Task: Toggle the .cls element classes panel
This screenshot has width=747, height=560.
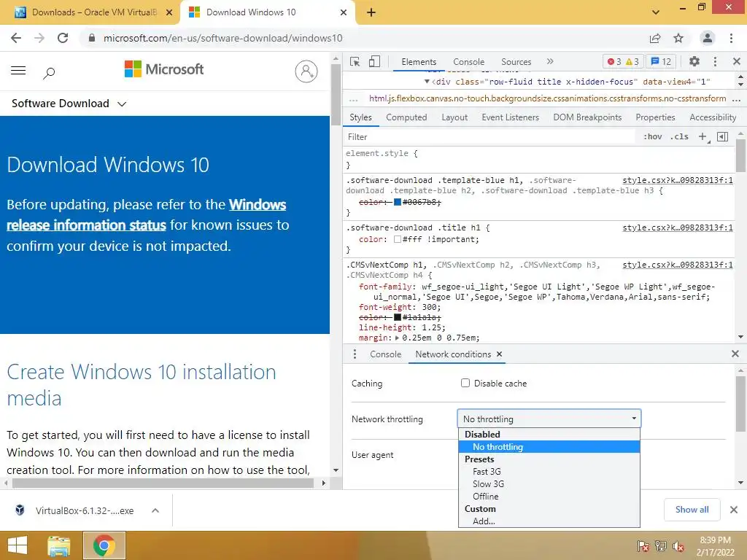Action: coord(679,136)
